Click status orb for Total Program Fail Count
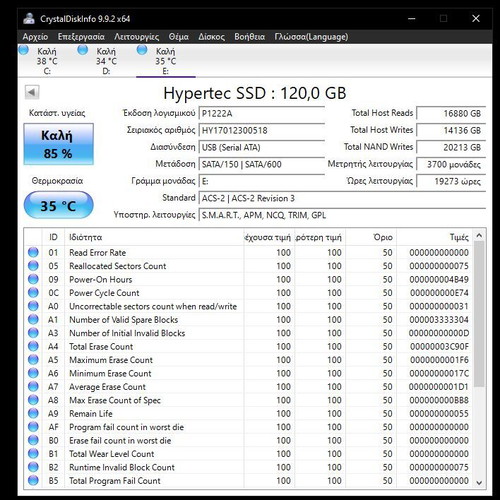The height and width of the screenshot is (500, 500). pyautogui.click(x=33, y=480)
